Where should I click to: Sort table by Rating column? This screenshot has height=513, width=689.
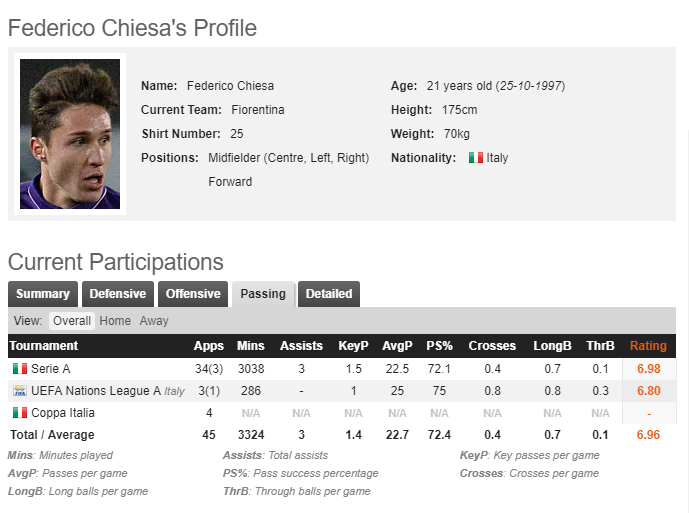click(648, 346)
